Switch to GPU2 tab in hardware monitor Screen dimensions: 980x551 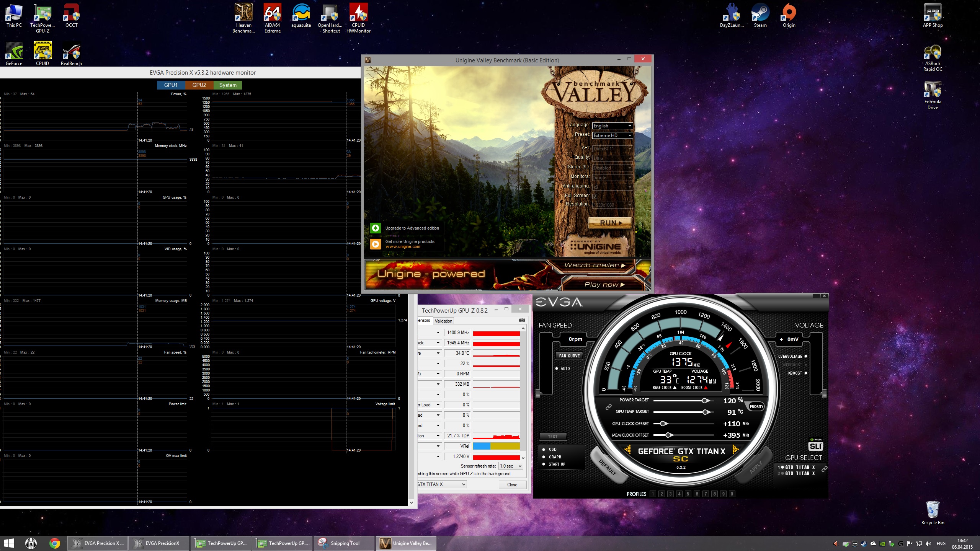coord(199,85)
